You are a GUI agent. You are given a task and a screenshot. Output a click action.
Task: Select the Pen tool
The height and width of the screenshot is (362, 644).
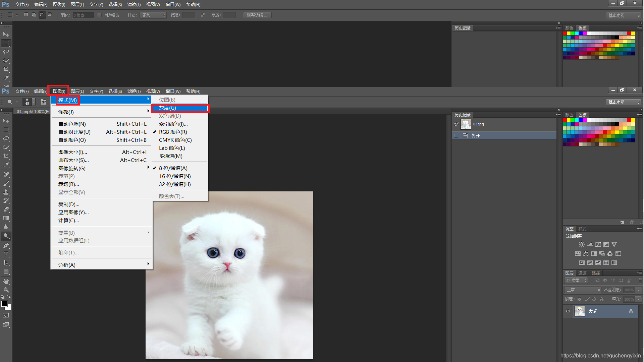6,245
